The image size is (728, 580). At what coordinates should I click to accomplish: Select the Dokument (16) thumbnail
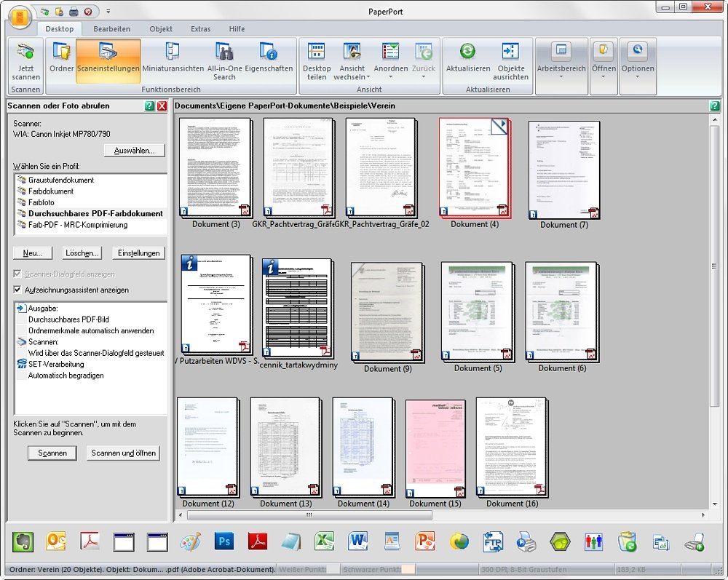[512, 448]
